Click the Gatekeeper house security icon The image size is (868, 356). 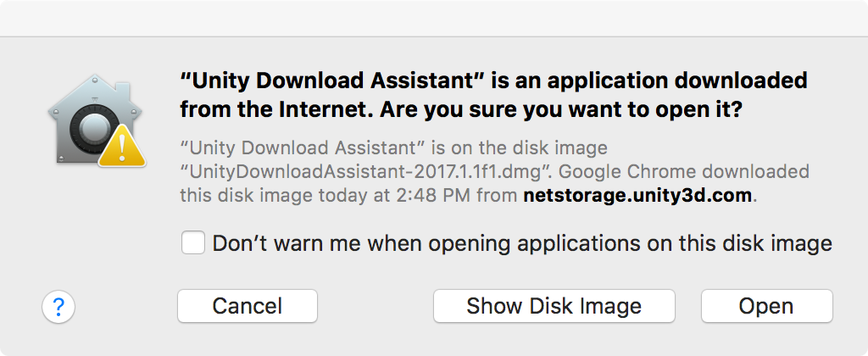95,120
